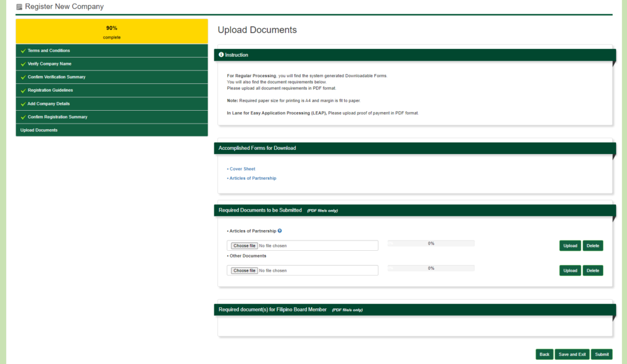Click the Articles of Partnership upload progress bar

431,243
